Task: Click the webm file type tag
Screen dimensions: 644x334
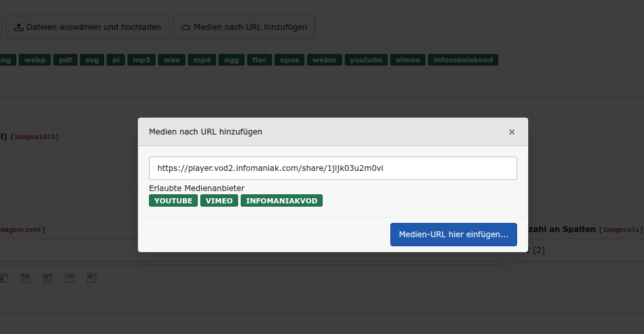Action: click(324, 60)
